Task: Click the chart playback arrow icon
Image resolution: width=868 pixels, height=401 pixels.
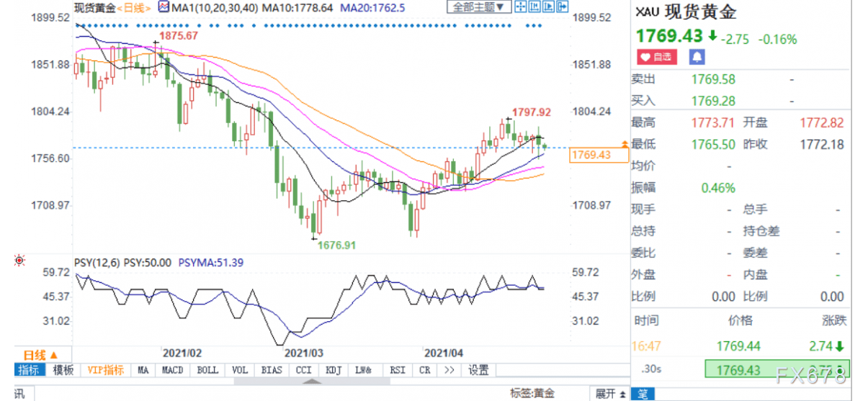Action: coord(548,6)
